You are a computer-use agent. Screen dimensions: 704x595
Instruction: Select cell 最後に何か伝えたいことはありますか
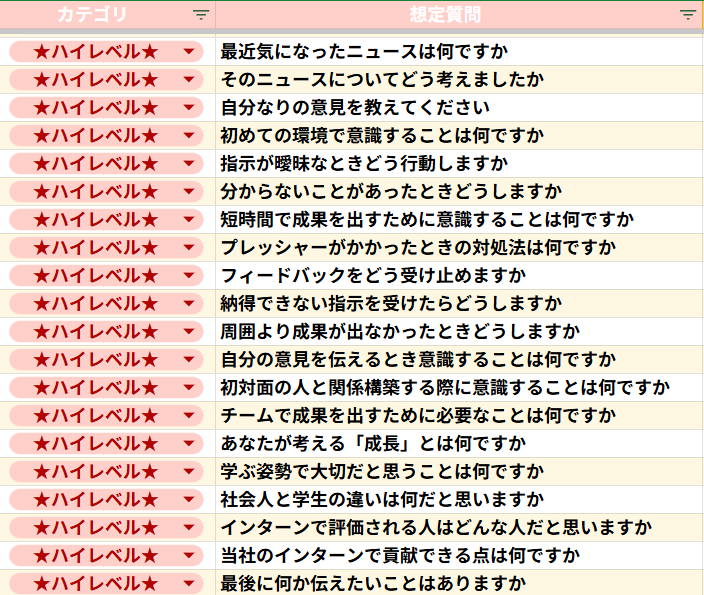pyautogui.click(x=459, y=583)
